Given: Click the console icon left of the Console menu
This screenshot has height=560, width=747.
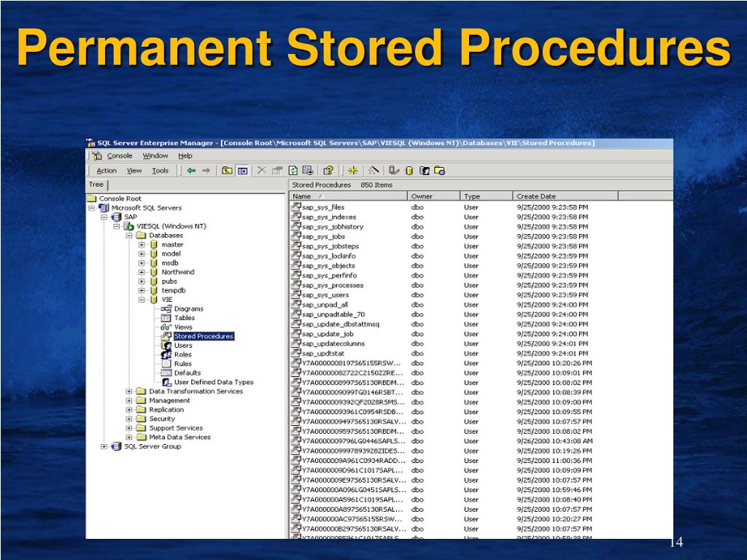Looking at the screenshot, I should point(97,156).
